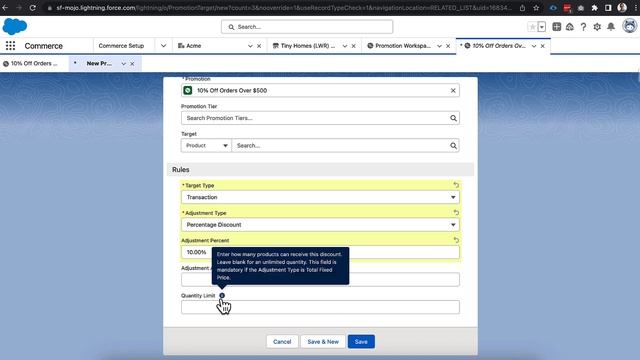Select the 10% Off Orders subtab

[30, 64]
